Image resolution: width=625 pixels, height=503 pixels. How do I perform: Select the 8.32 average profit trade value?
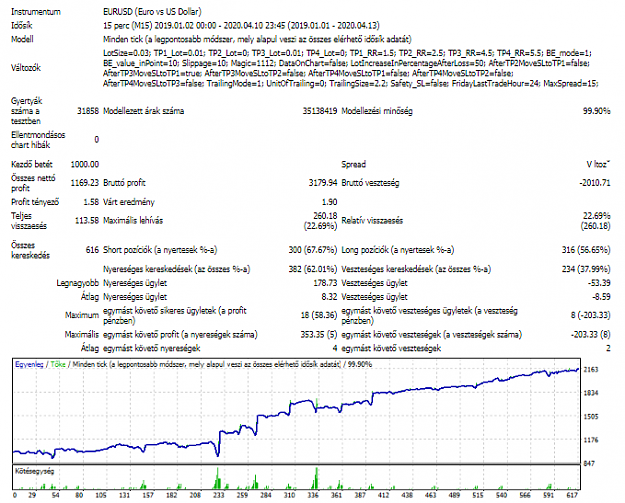pos(329,297)
